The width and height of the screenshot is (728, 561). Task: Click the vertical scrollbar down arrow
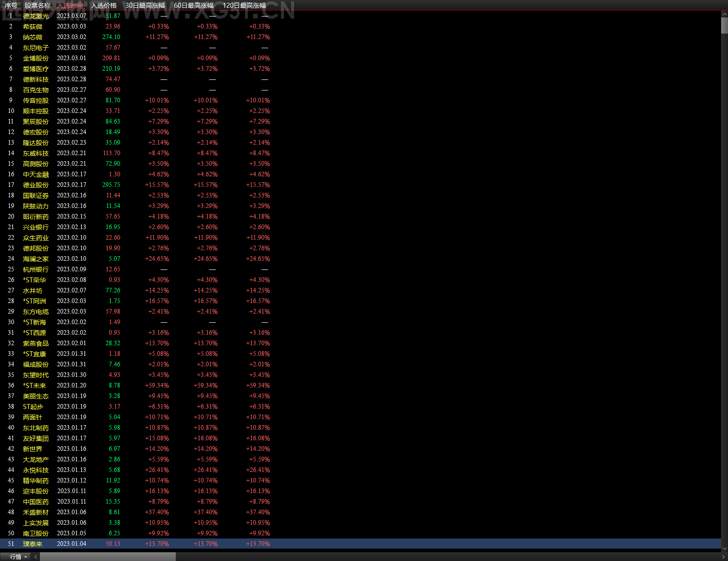coord(724,548)
